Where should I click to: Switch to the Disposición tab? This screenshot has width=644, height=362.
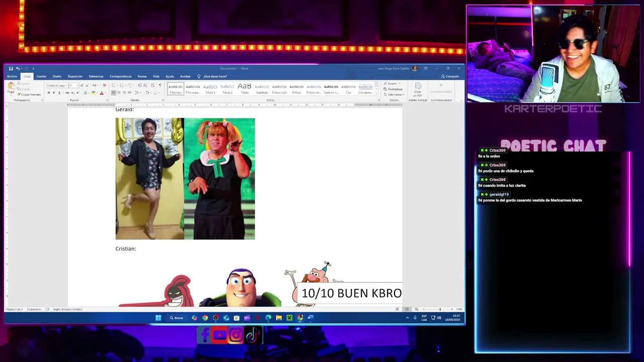[x=75, y=76]
